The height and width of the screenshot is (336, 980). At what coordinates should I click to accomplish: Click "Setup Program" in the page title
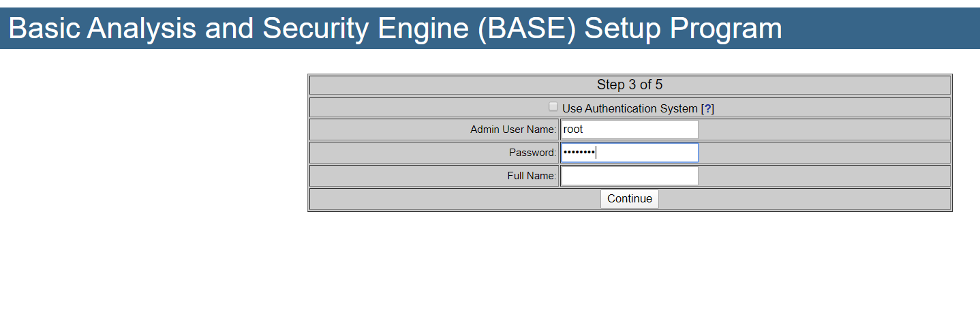tap(683, 29)
